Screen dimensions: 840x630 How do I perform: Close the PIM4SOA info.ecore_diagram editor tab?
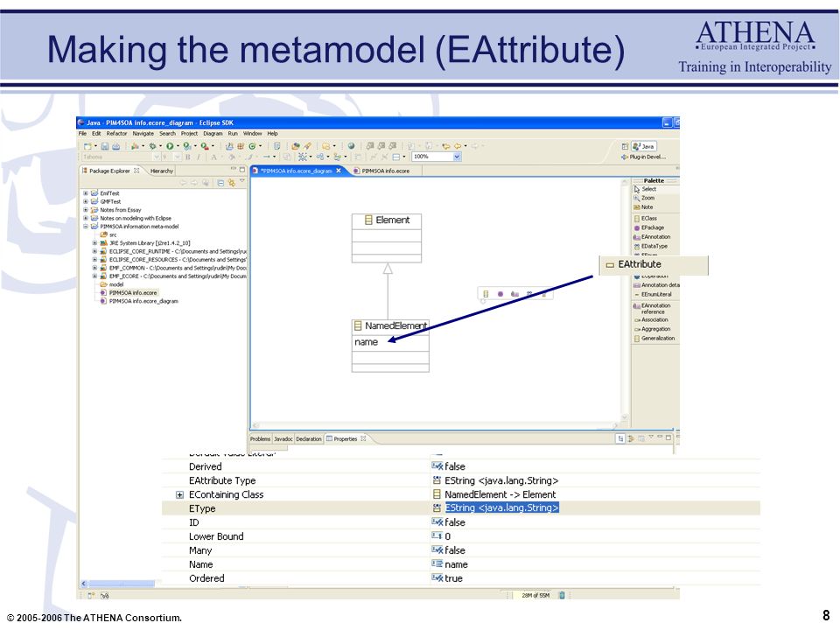pyautogui.click(x=339, y=171)
